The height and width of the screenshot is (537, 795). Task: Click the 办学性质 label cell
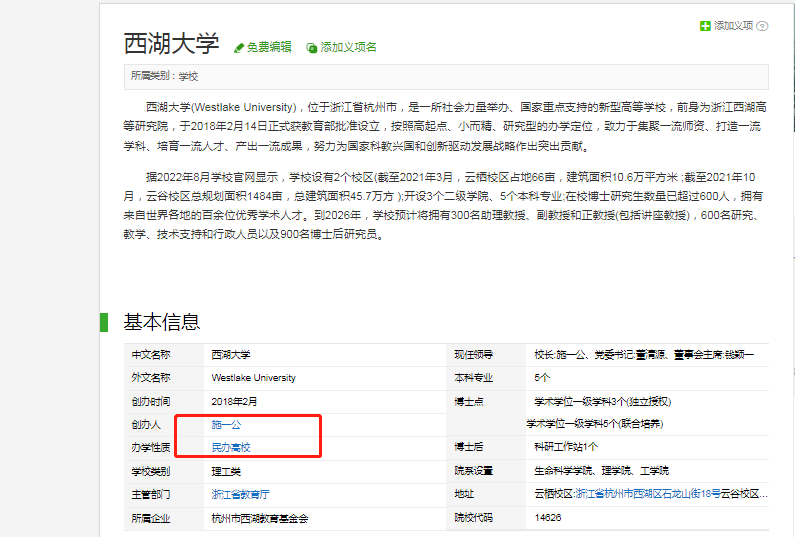pos(164,448)
